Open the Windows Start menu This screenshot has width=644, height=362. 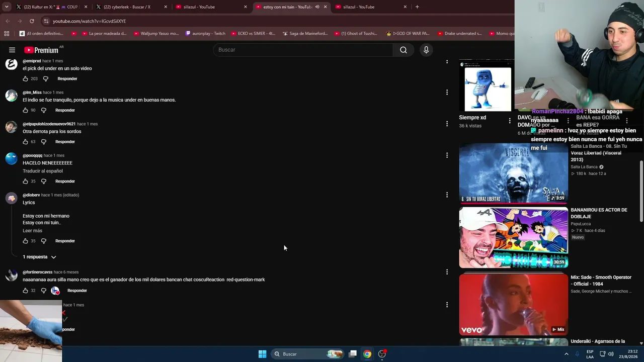262,354
